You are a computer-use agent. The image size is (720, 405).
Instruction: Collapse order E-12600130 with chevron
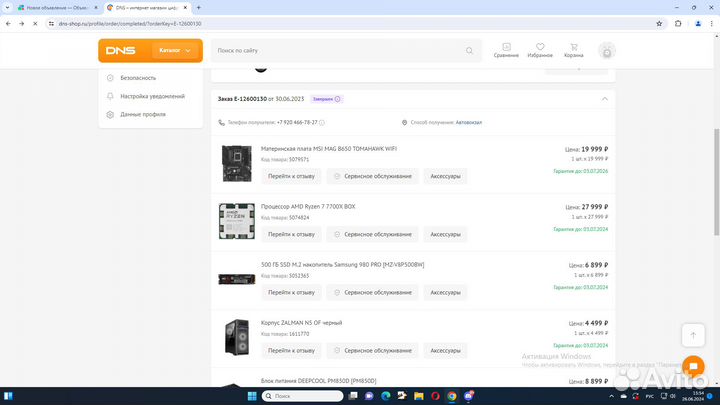pos(605,99)
